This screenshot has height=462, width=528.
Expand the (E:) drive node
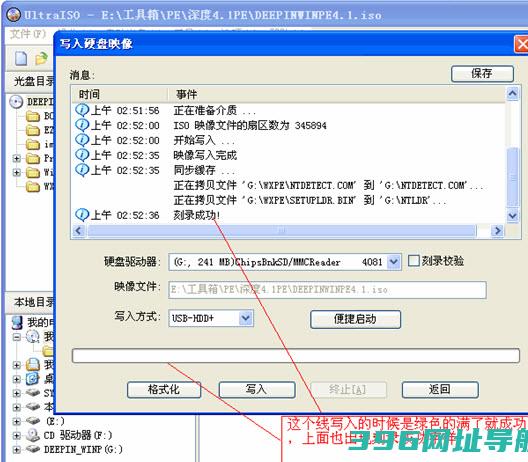(x=16, y=421)
